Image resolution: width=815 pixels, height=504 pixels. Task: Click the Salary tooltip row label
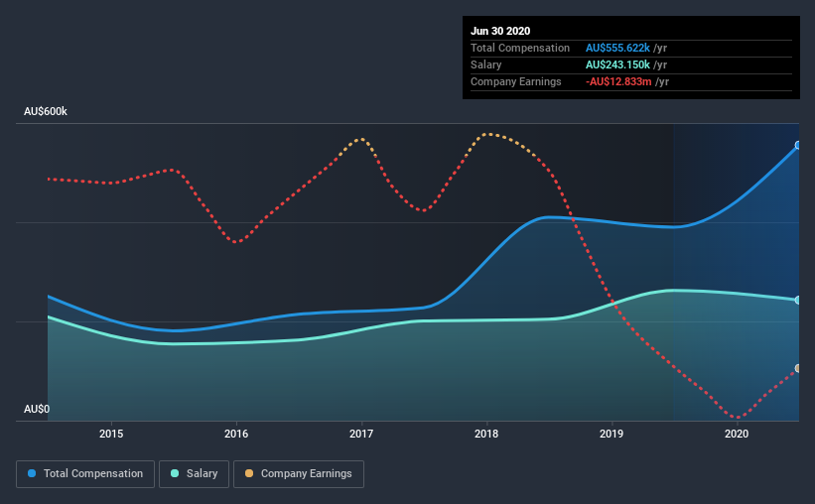pyautogui.click(x=486, y=64)
